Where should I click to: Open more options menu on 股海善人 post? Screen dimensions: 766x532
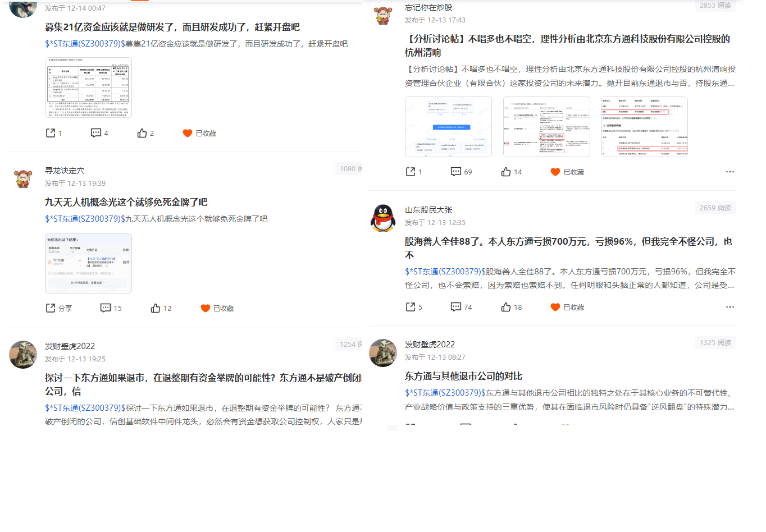pyautogui.click(x=729, y=307)
